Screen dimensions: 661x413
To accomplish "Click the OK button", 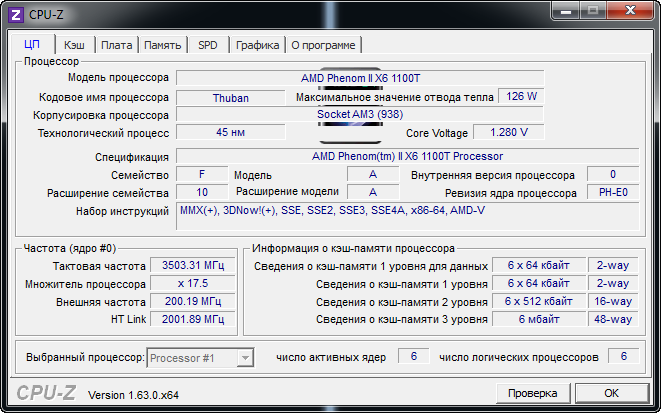I will point(611,393).
